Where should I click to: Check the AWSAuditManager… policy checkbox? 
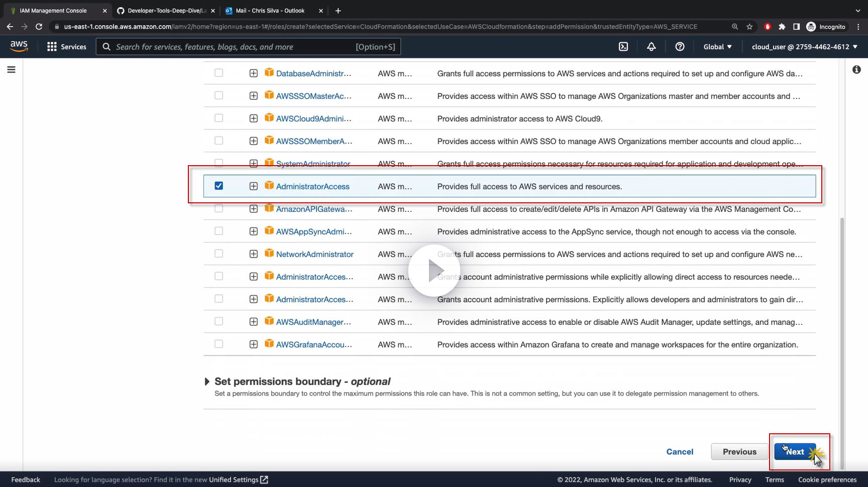click(219, 321)
